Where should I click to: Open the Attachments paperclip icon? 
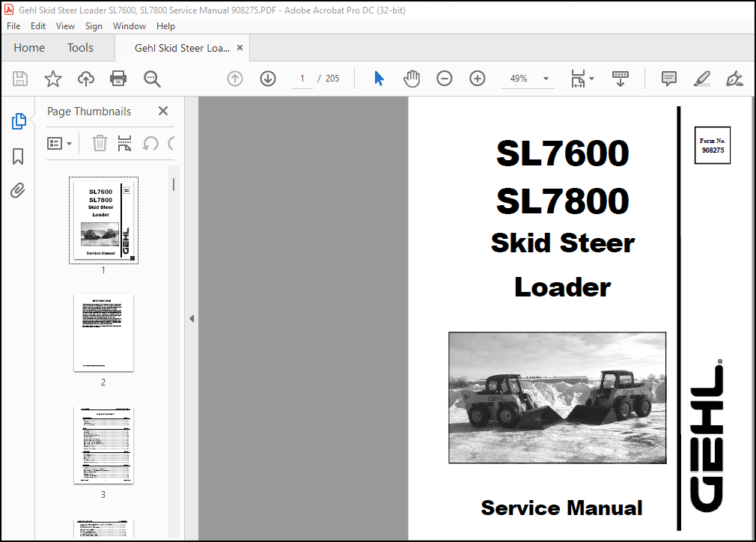point(18,191)
